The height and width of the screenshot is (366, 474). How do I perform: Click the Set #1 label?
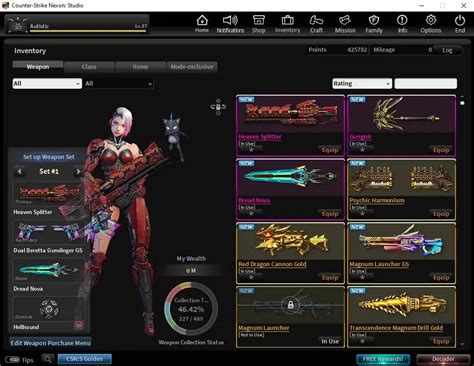click(49, 171)
